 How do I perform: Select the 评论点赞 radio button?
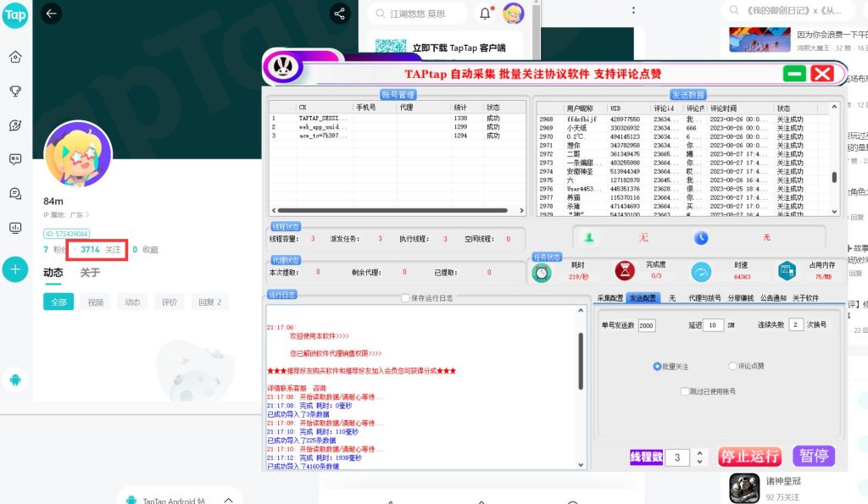pos(732,365)
